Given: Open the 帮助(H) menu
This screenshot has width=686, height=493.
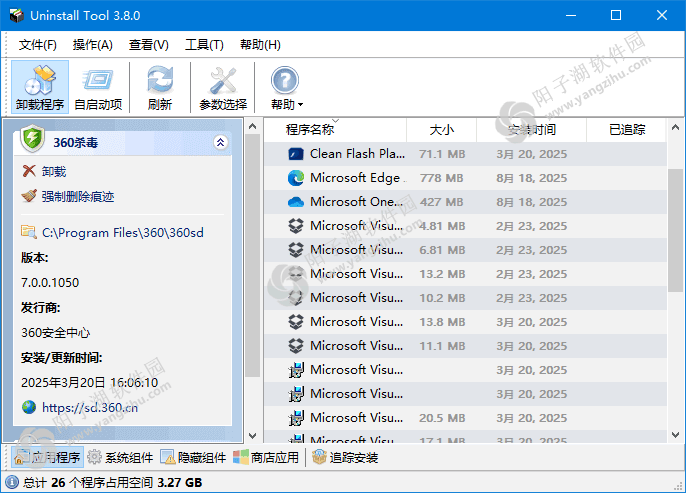Looking at the screenshot, I should tap(260, 45).
